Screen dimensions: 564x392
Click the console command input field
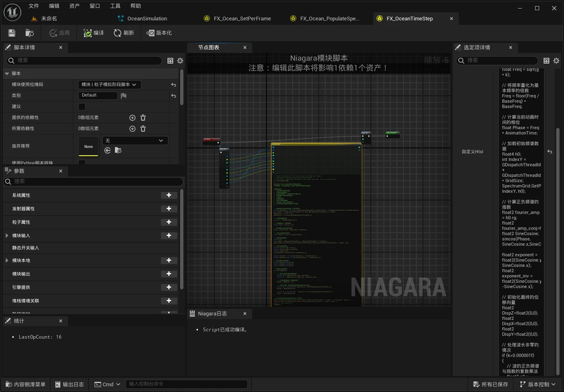pos(187,384)
